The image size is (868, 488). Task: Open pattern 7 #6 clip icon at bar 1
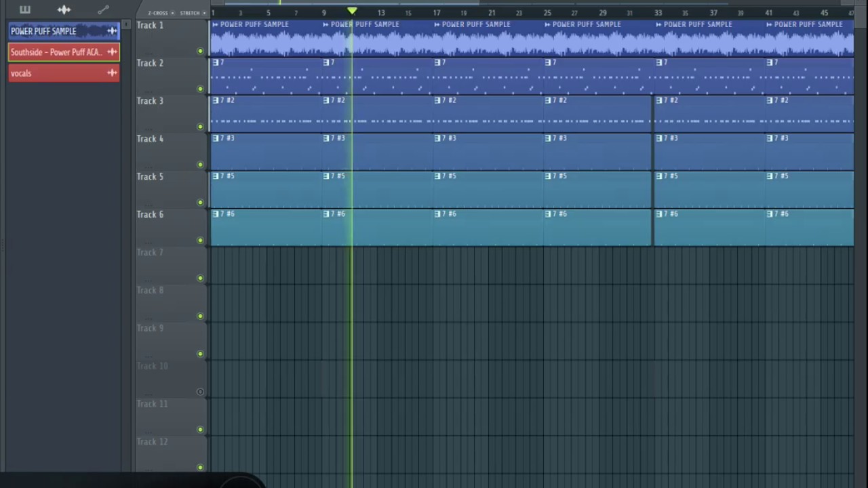click(x=216, y=214)
